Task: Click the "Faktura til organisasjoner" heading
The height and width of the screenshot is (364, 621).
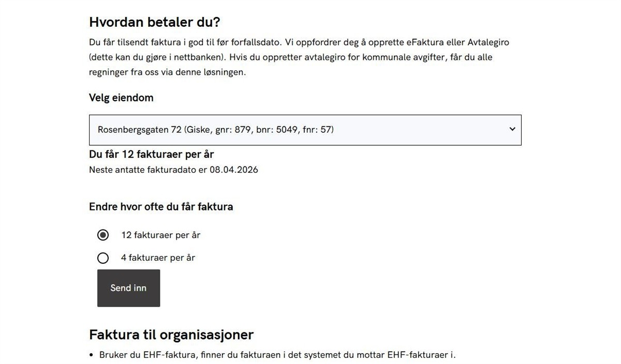Action: [171, 335]
